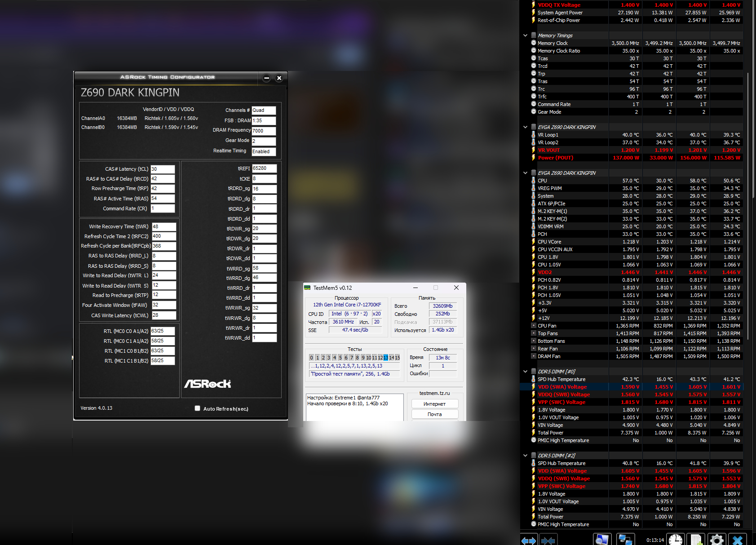Click the lightning icon beside VDD2 row
The height and width of the screenshot is (545, 756).
(534, 272)
